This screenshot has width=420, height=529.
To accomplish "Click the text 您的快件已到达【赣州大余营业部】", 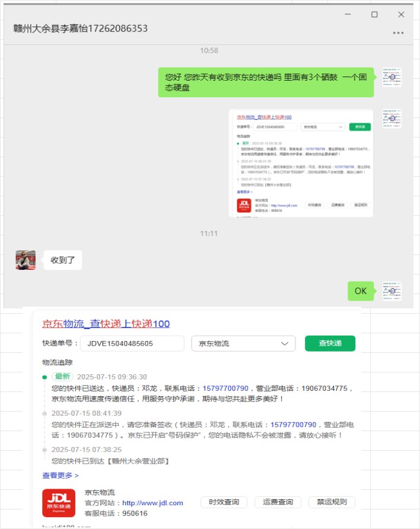I will (110, 461).
